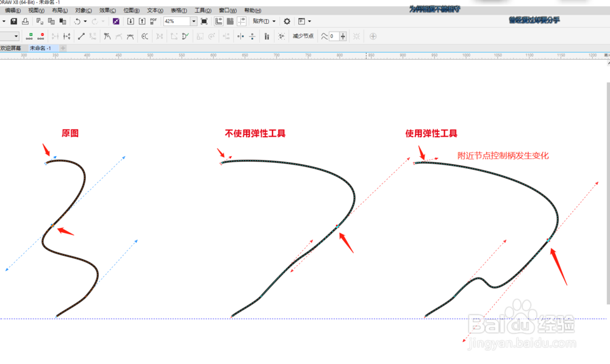Viewport: 610px width, 364px height.
Task: Toggle Elastic mode in the property bar
Action: [x=267, y=36]
